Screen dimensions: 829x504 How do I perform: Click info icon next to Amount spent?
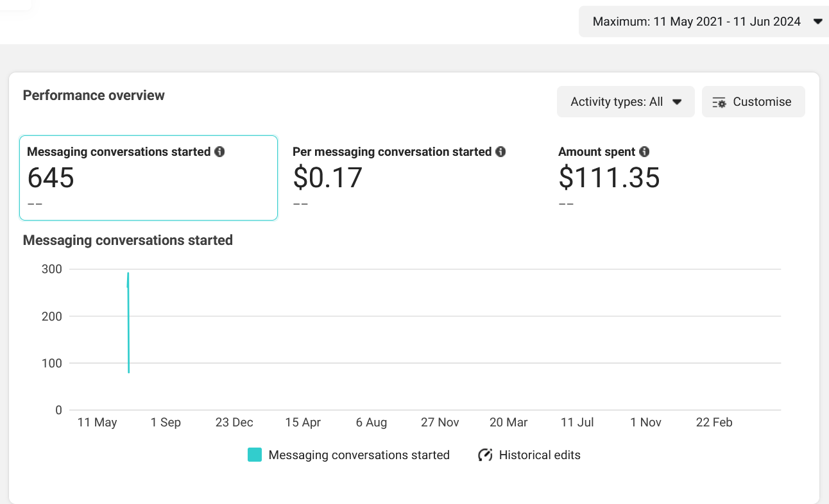644,152
